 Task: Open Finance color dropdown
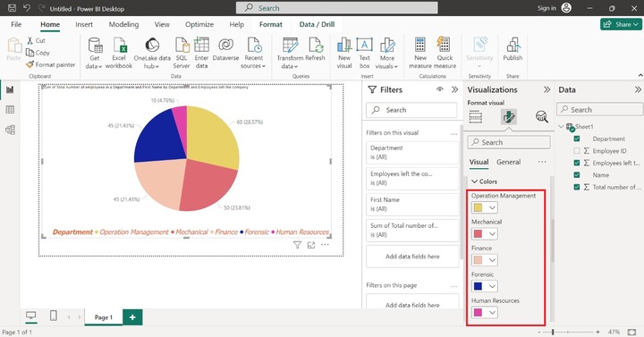coord(492,260)
